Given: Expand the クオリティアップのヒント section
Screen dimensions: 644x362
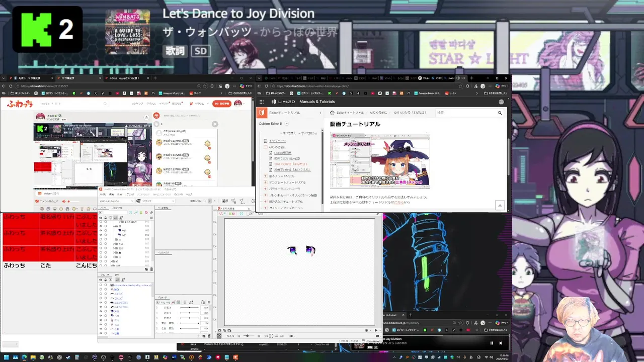Looking at the screenshot, I should tap(265, 208).
